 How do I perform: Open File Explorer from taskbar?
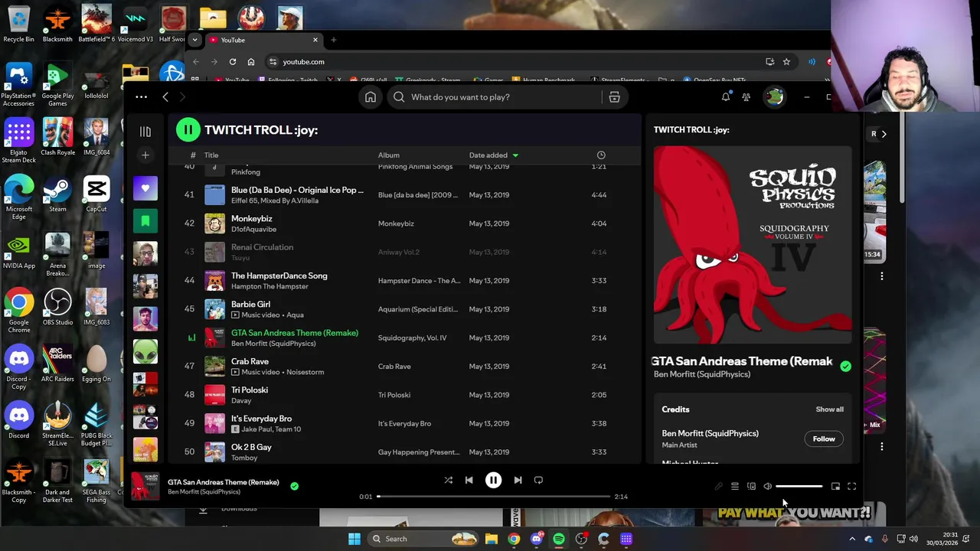492,539
